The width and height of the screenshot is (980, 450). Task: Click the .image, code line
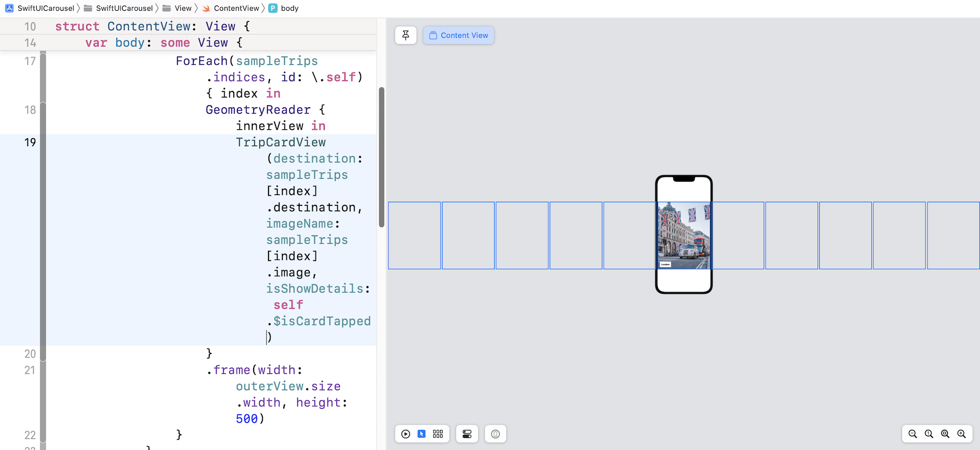[291, 273]
